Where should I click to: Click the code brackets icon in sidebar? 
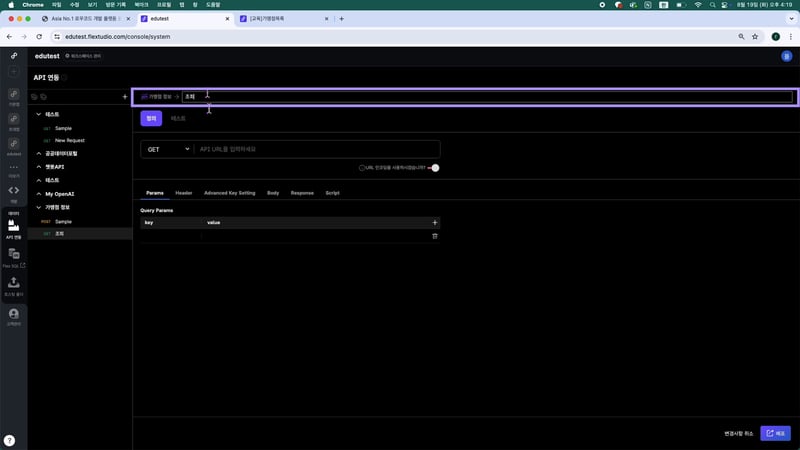14,189
